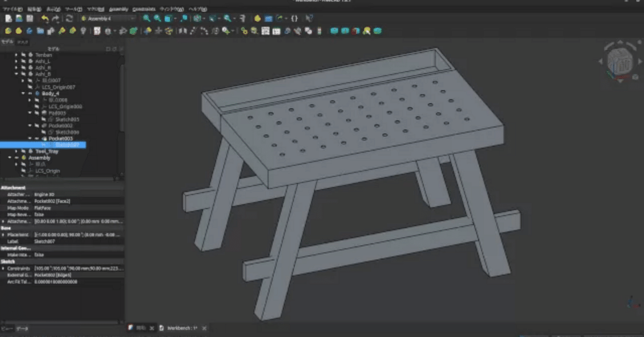Refresh the document with recompute icon
The image size is (644, 337).
69,18
